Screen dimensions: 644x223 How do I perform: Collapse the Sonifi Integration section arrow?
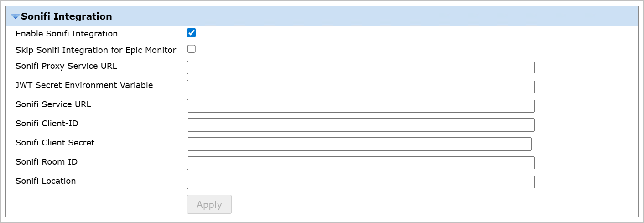coord(16,17)
